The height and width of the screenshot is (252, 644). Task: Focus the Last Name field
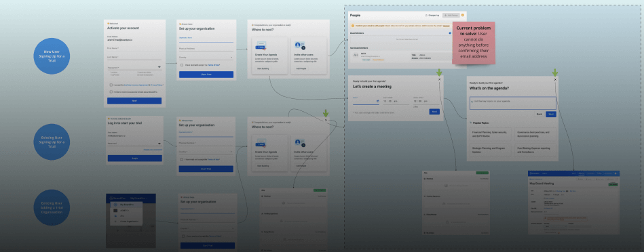(134, 58)
